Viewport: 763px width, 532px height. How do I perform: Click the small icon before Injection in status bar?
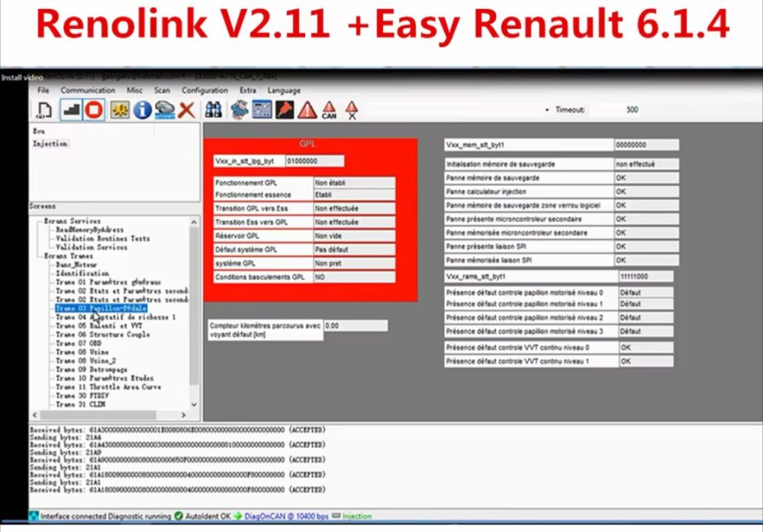(x=336, y=516)
